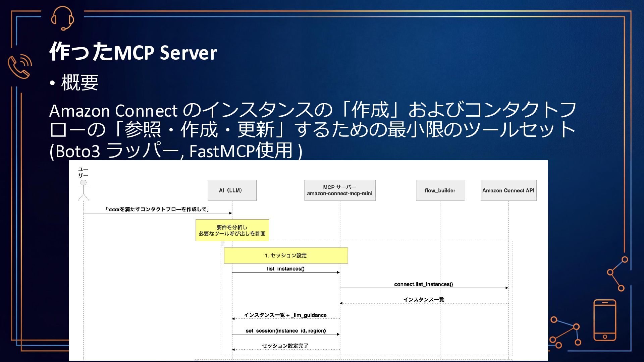Click the yellow 1. セッション設定 note

(x=285, y=255)
